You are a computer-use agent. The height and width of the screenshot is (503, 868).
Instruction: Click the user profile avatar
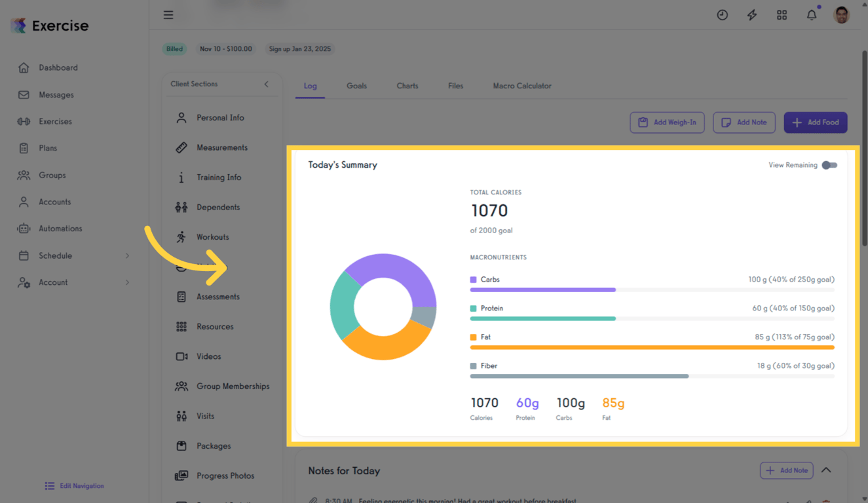(x=841, y=15)
